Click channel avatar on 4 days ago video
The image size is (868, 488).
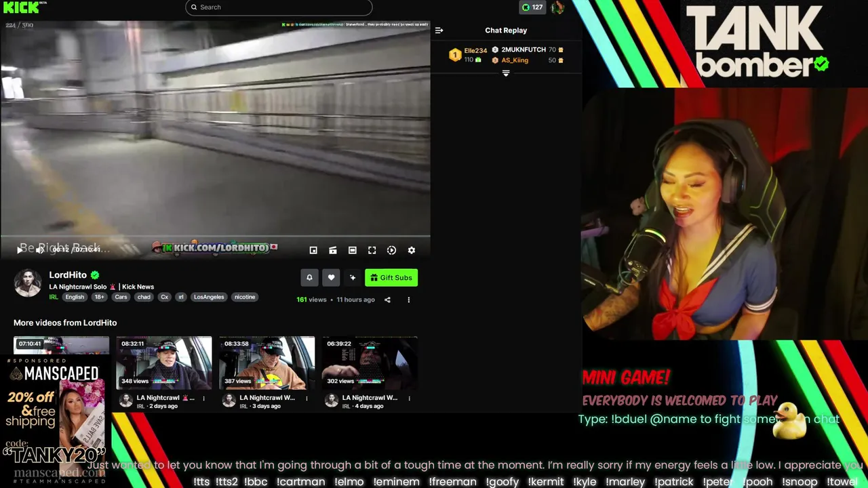pyautogui.click(x=331, y=401)
